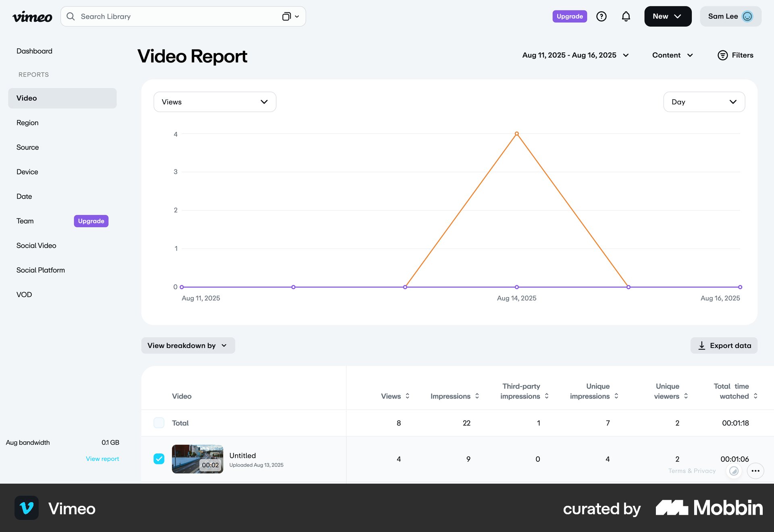The height and width of the screenshot is (532, 774).
Task: Expand the Content dropdown
Action: [x=672, y=55]
